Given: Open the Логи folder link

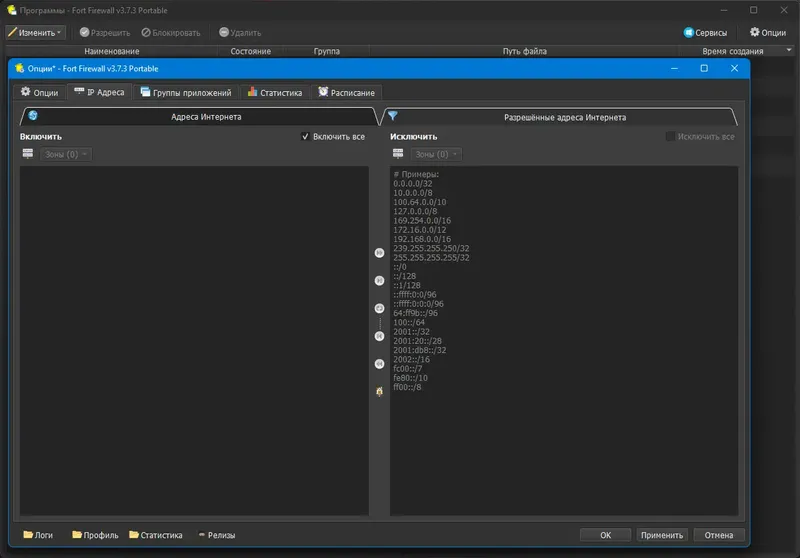Looking at the screenshot, I should coord(38,535).
